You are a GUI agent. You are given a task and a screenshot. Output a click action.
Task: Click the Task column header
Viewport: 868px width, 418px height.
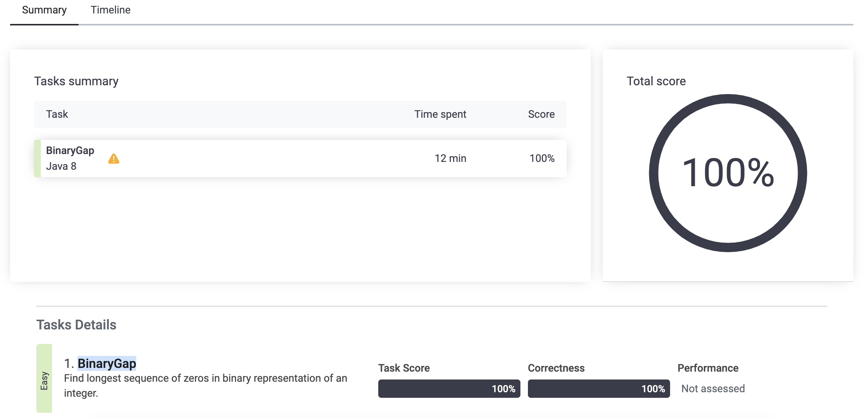[x=57, y=114]
